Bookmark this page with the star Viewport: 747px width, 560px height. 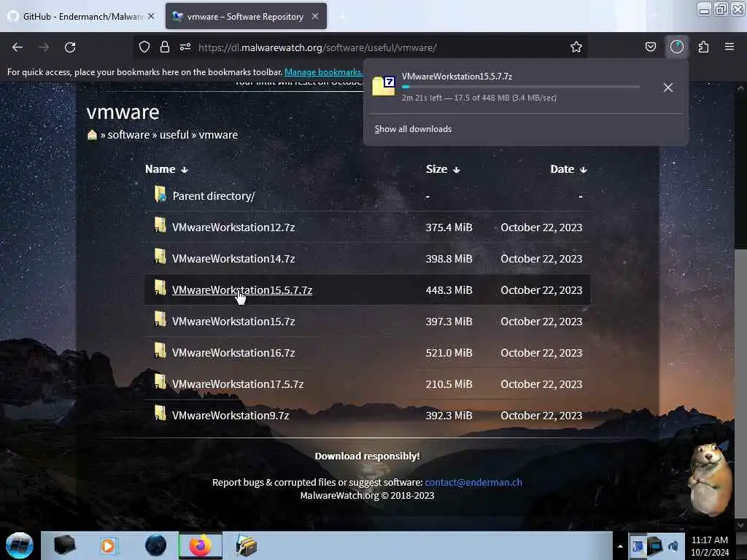point(576,47)
